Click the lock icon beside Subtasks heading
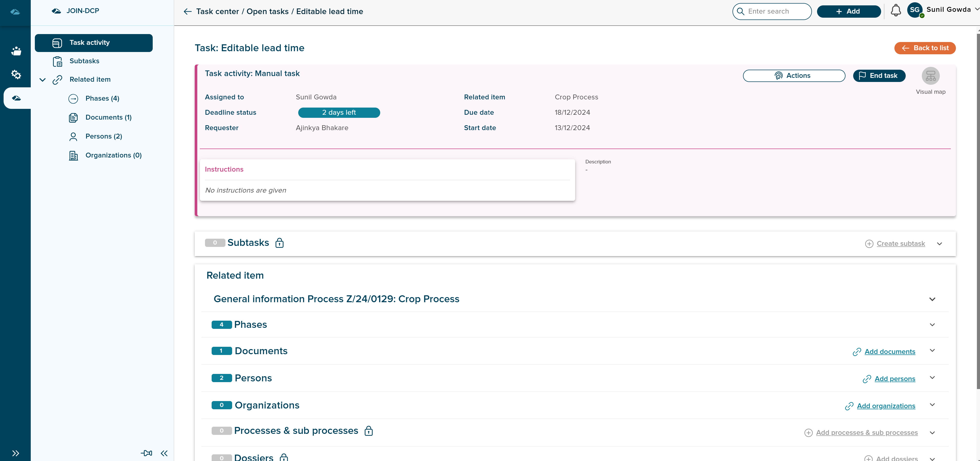The image size is (980, 461). [x=279, y=243]
